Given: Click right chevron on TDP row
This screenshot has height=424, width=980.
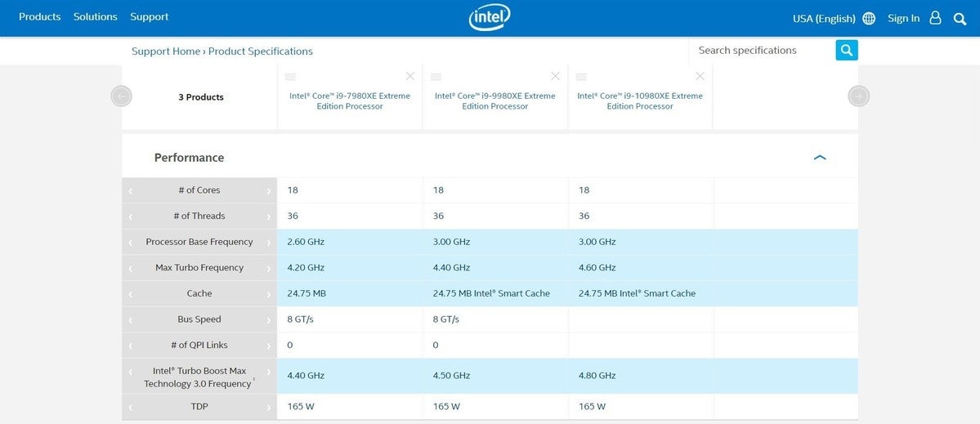Looking at the screenshot, I should tap(269, 407).
